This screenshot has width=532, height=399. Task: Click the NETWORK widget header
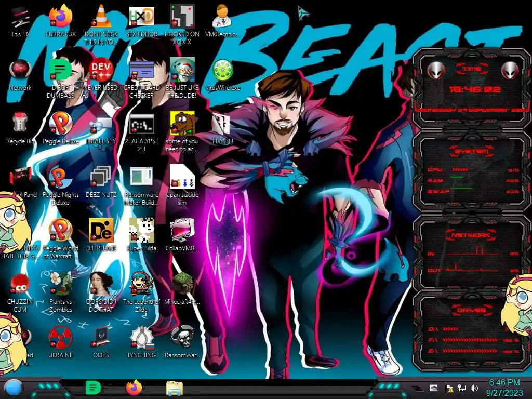click(x=472, y=235)
